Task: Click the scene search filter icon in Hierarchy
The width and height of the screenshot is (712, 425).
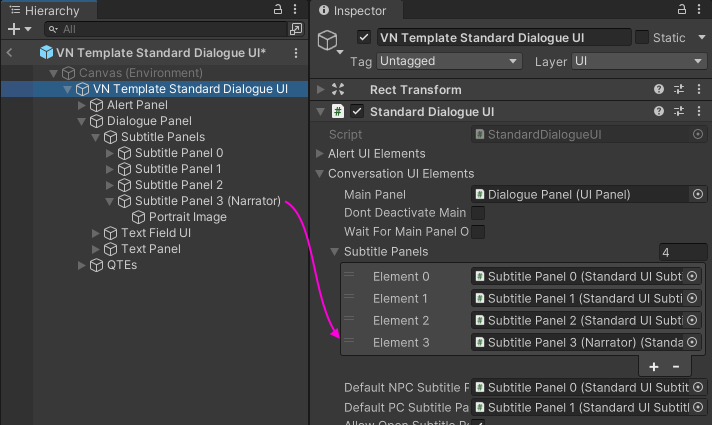Action: [296, 29]
